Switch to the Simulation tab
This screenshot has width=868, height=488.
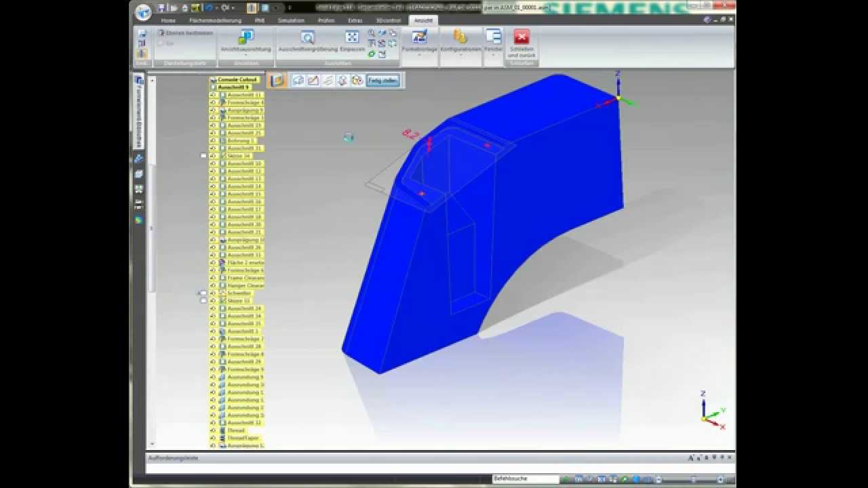pyautogui.click(x=291, y=20)
